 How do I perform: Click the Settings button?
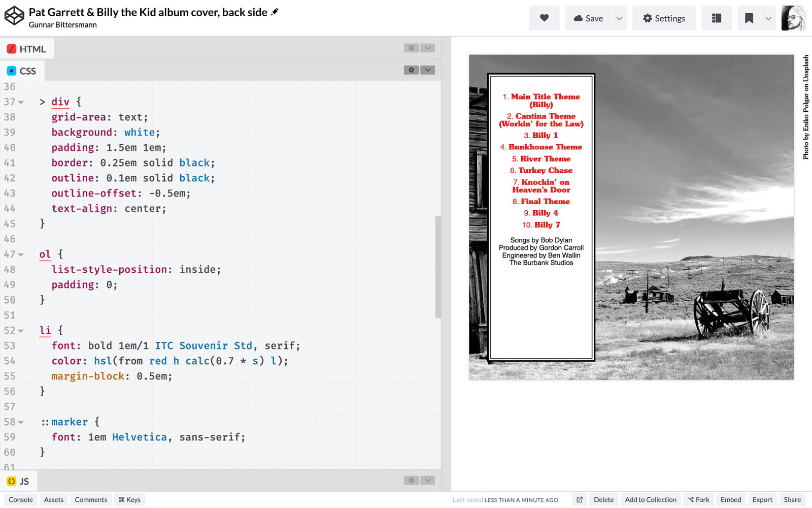(x=663, y=18)
